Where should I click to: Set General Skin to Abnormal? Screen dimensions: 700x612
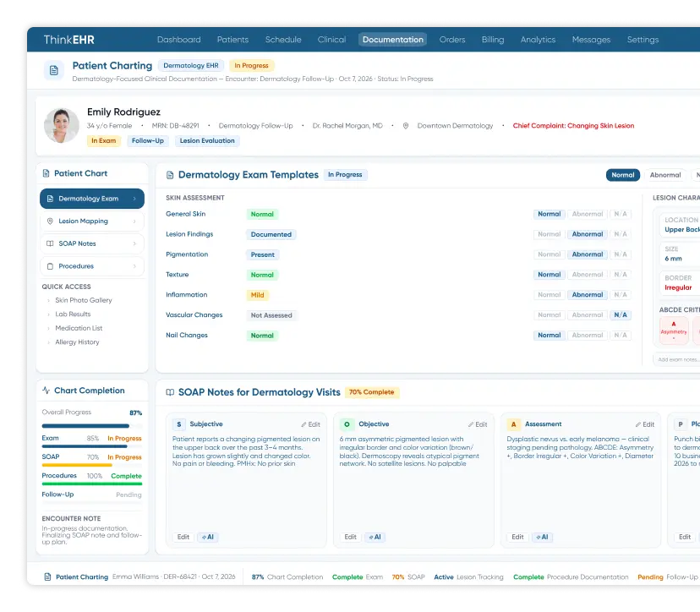(x=587, y=214)
